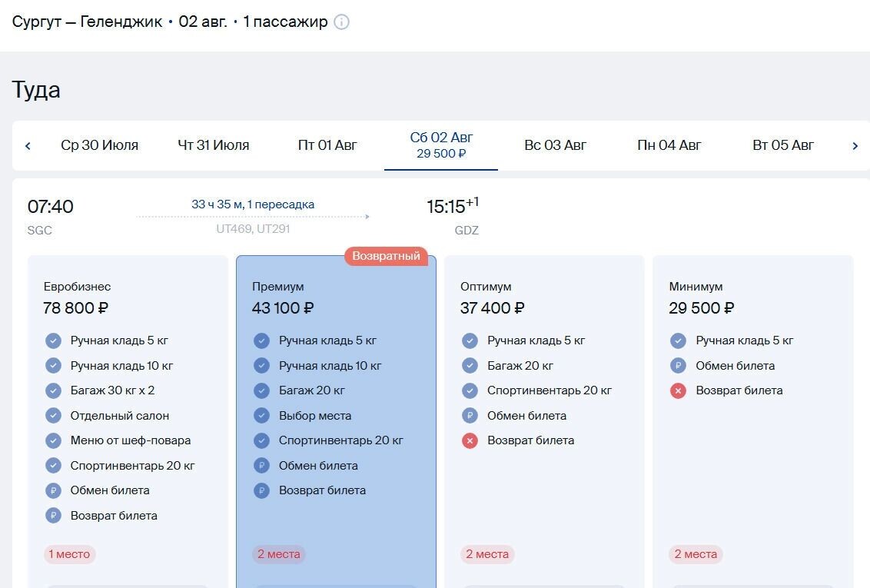Screen dimensions: 870x588
Task: Open the route info icon next to passenger count
Action: pos(340,22)
